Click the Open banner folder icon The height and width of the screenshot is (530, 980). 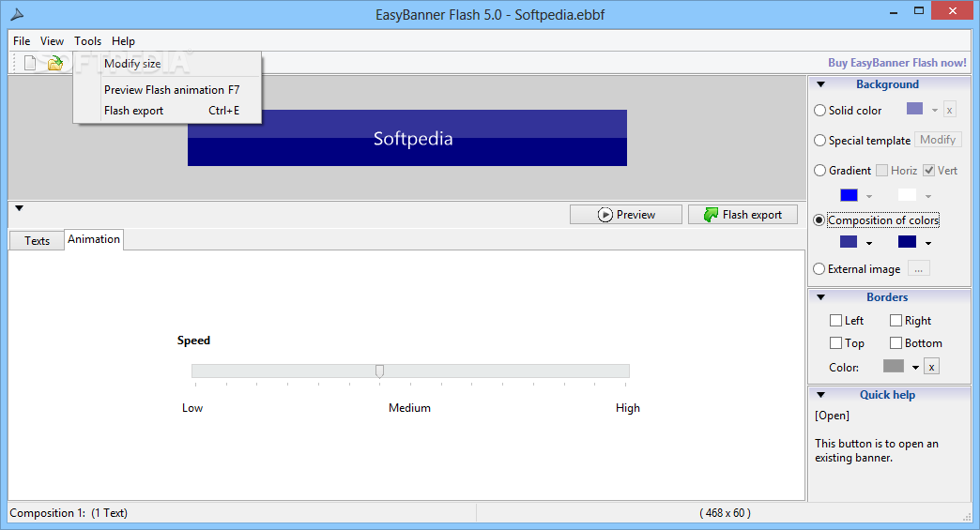point(55,63)
